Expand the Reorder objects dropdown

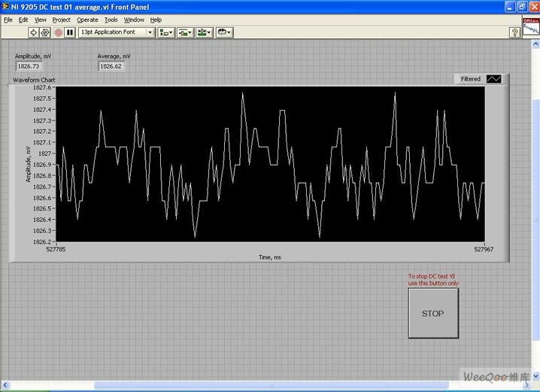click(224, 32)
